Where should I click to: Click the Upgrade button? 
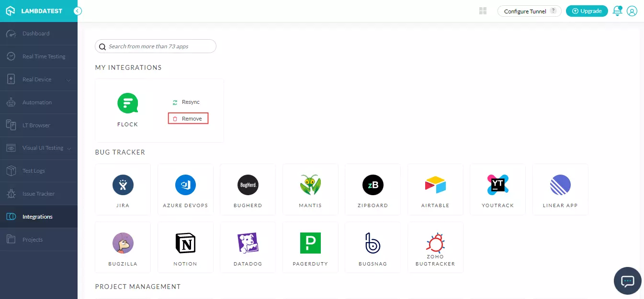[x=587, y=11]
